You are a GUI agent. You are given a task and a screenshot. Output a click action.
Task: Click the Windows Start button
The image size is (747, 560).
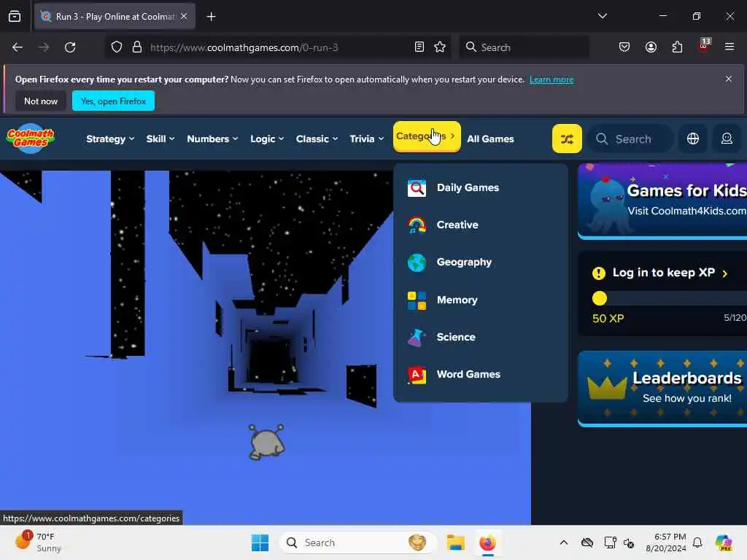pyautogui.click(x=260, y=542)
